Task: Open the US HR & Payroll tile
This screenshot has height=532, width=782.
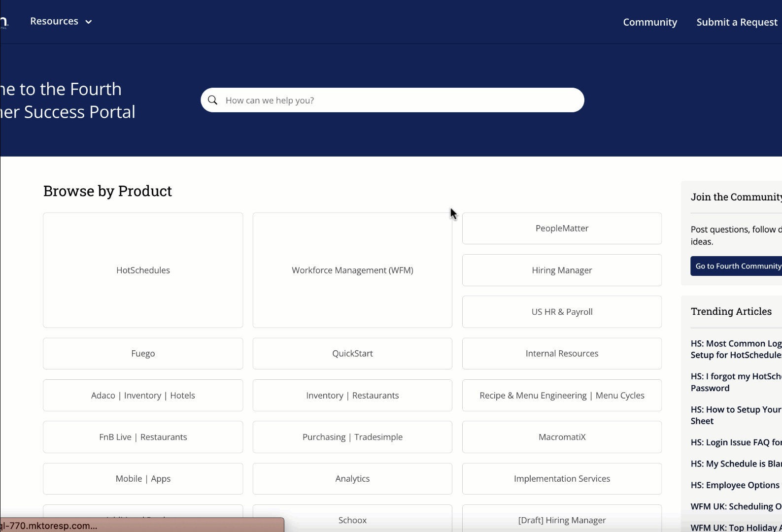Action: coord(562,312)
